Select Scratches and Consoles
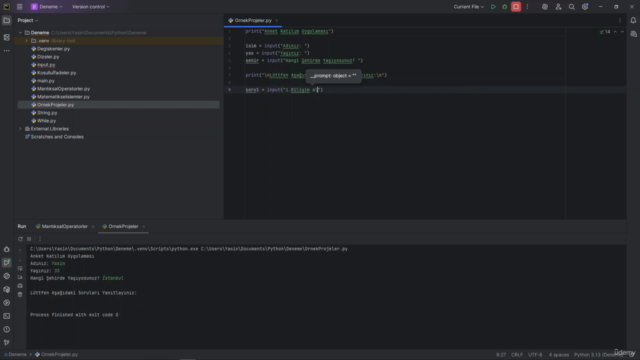 pos(54,137)
